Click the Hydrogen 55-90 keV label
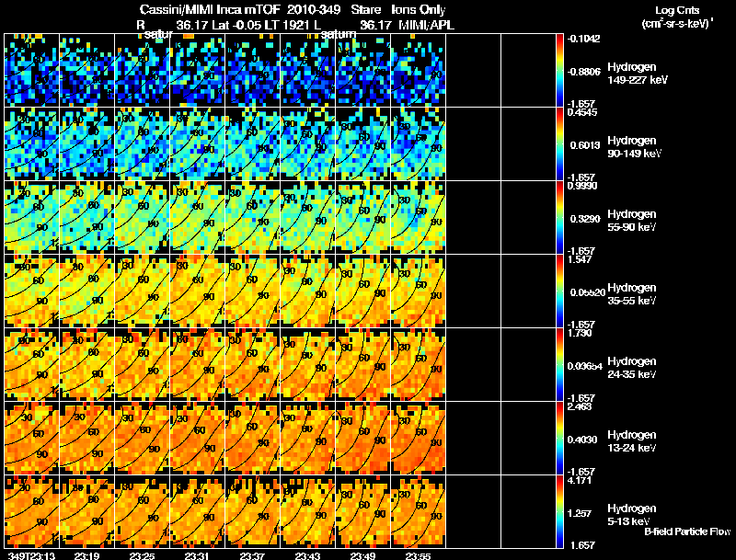The image size is (736, 560). click(x=632, y=221)
